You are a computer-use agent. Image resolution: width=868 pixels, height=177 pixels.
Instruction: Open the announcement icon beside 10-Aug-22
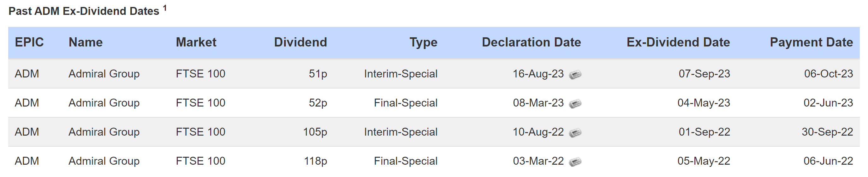[575, 132]
